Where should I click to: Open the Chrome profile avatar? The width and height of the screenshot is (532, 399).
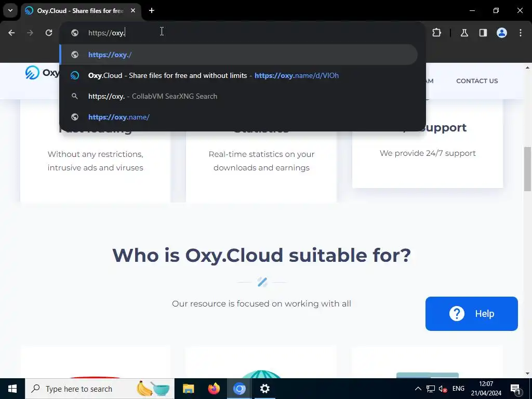pos(502,33)
